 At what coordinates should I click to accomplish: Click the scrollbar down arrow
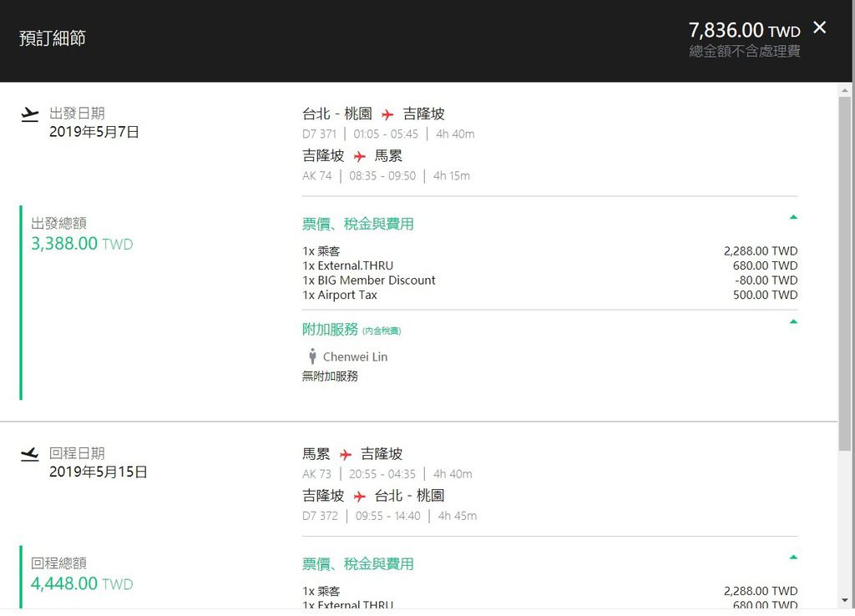pyautogui.click(x=845, y=601)
